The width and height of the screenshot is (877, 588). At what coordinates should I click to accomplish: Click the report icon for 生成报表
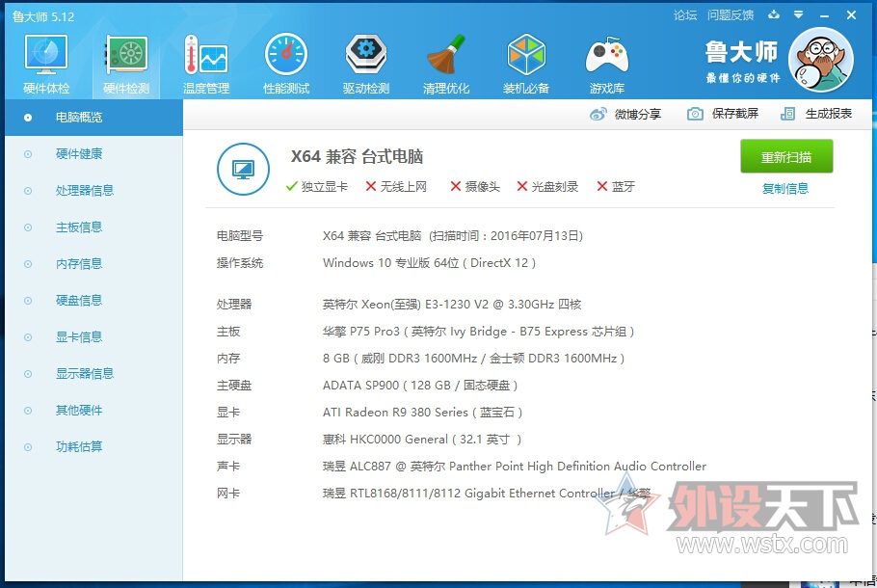coord(787,114)
